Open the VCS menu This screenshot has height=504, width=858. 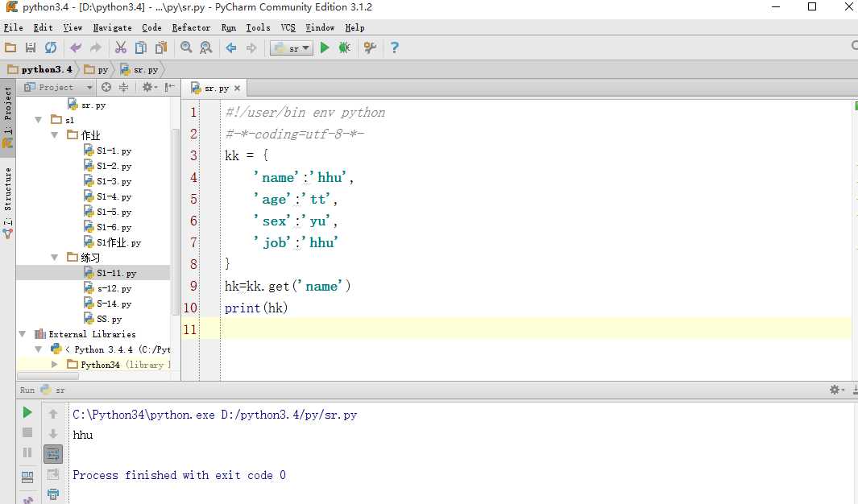point(288,27)
